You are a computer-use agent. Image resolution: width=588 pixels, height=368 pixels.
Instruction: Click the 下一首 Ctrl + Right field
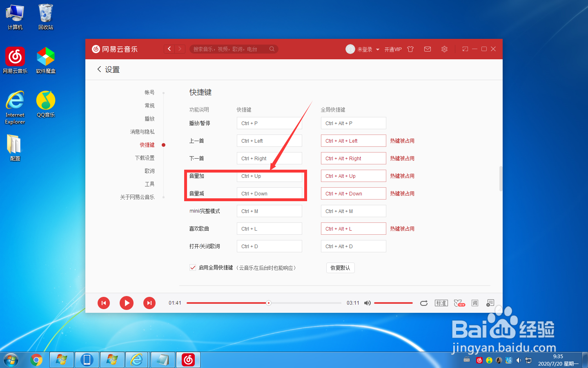269,158
